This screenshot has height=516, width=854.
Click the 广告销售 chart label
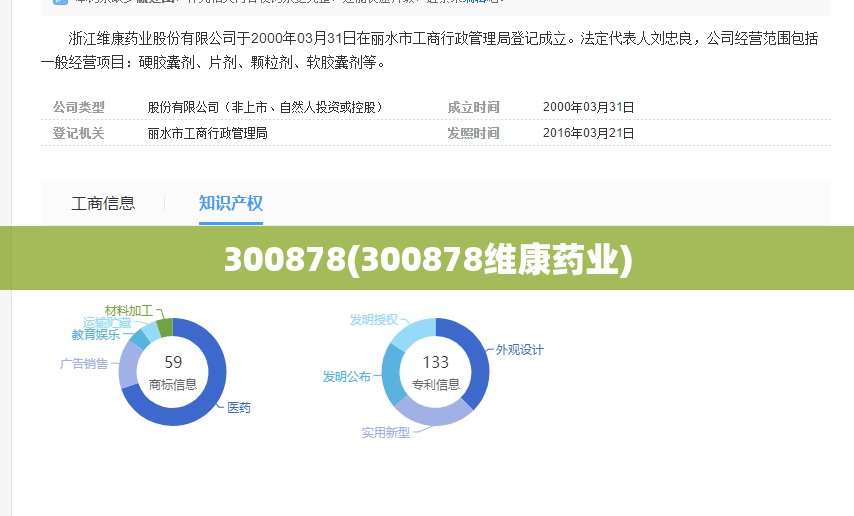pyautogui.click(x=84, y=363)
